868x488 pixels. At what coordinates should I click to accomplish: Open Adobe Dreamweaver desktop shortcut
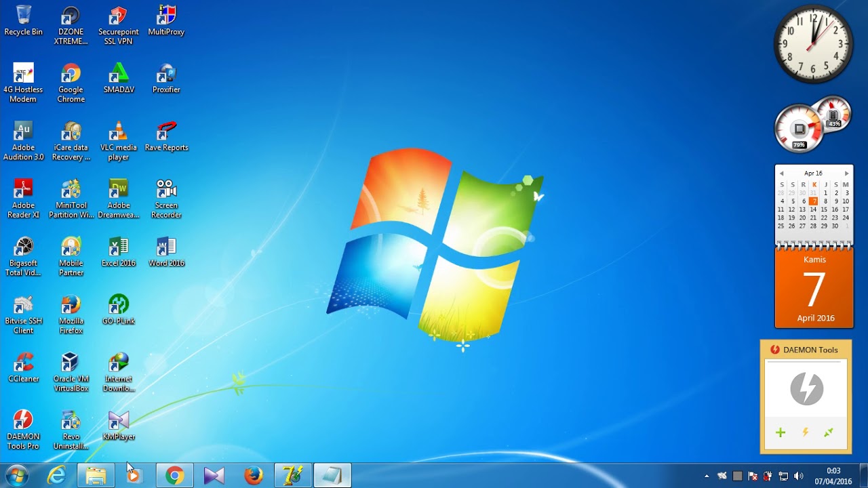119,199
